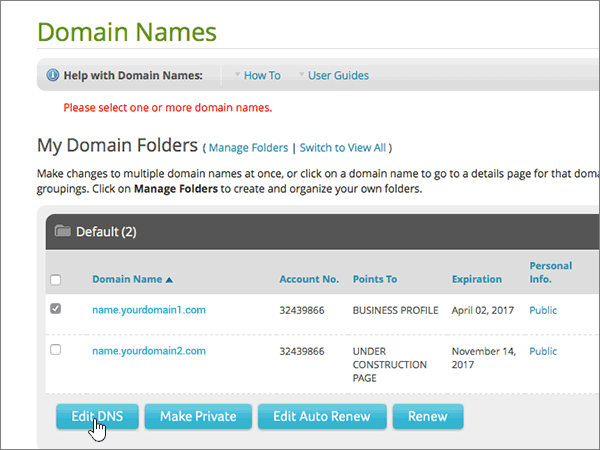Click the Domain Name sort arrow
Screen dimensions: 600x450
point(169,280)
